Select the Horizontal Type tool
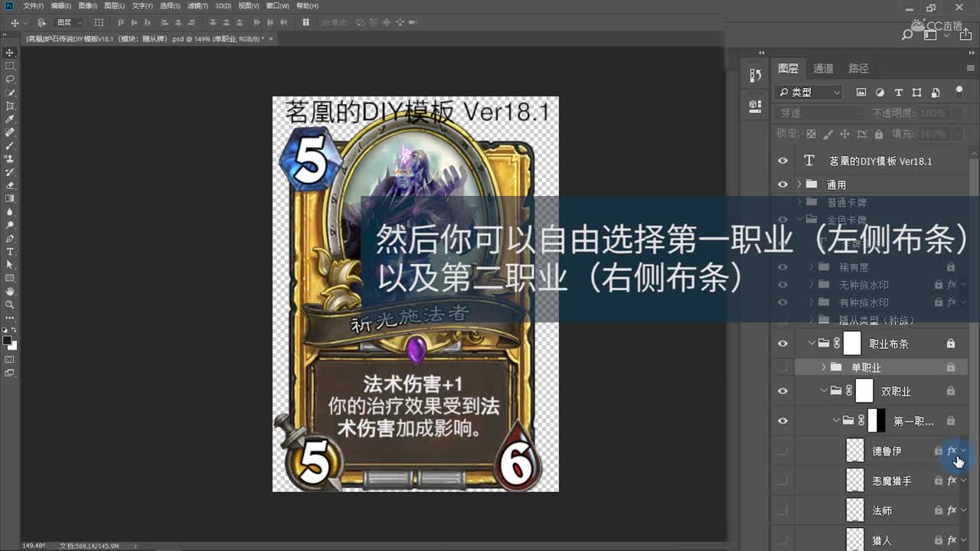Viewport: 980px width, 551px height. point(10,252)
